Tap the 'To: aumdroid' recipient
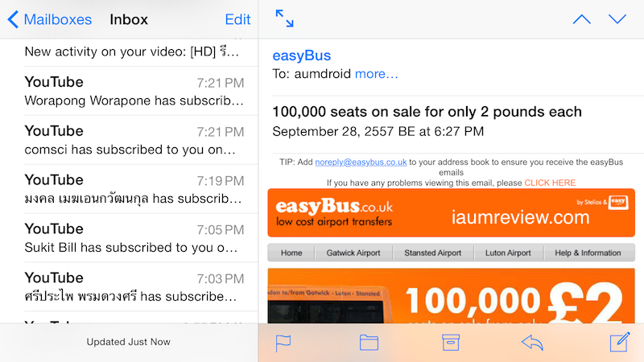The image size is (644, 362). pyautogui.click(x=312, y=74)
